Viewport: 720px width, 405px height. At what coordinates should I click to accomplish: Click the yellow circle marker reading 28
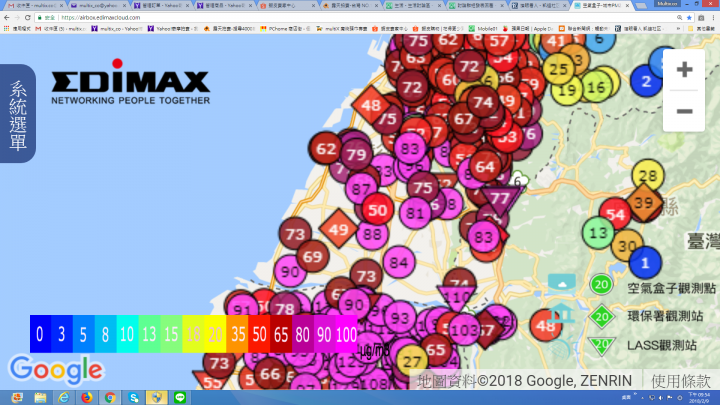coord(648,175)
